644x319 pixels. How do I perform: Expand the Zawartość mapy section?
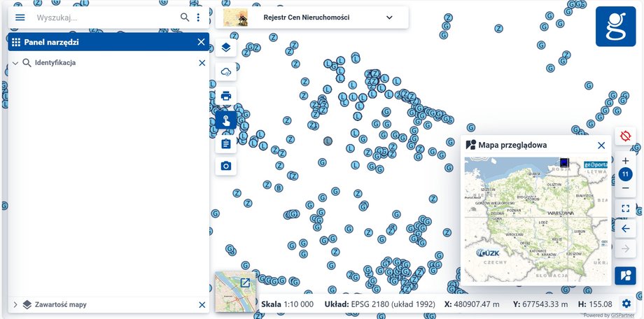tap(15, 304)
